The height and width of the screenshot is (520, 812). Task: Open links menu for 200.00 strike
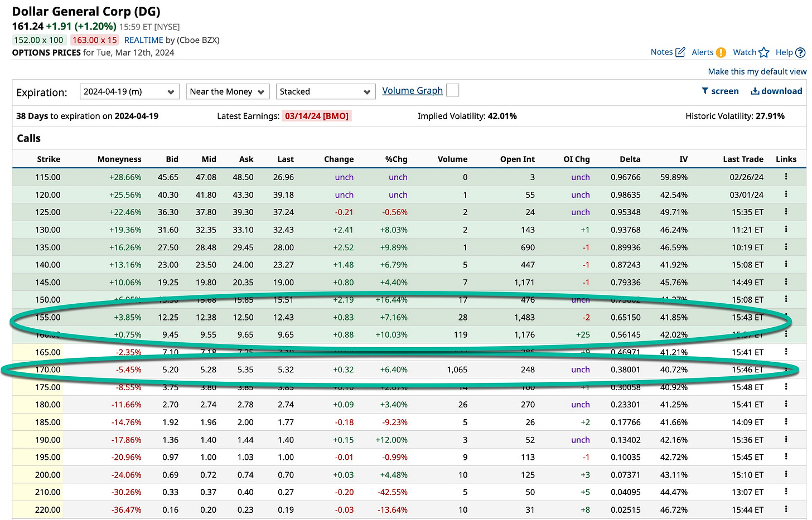pyautogui.click(x=786, y=474)
